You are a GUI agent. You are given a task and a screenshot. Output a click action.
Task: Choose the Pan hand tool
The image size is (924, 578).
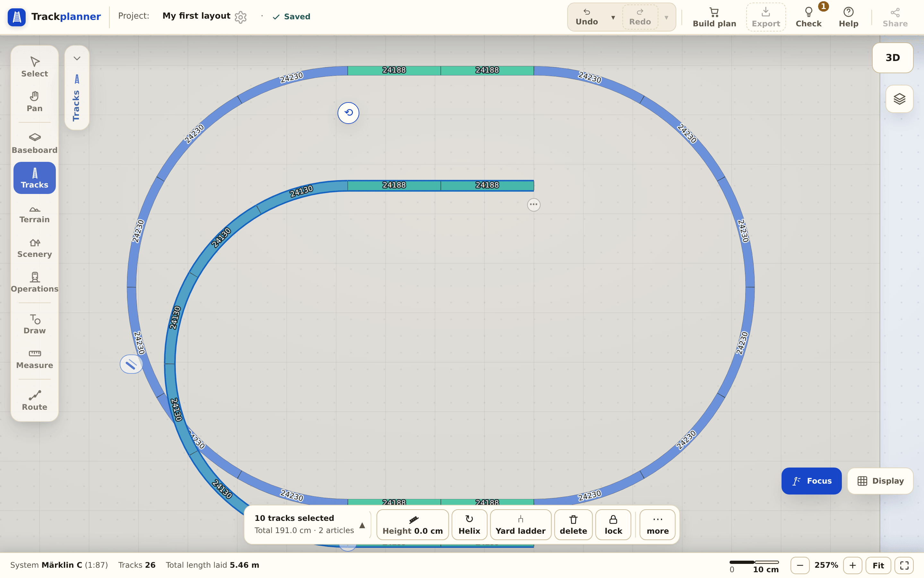(34, 102)
